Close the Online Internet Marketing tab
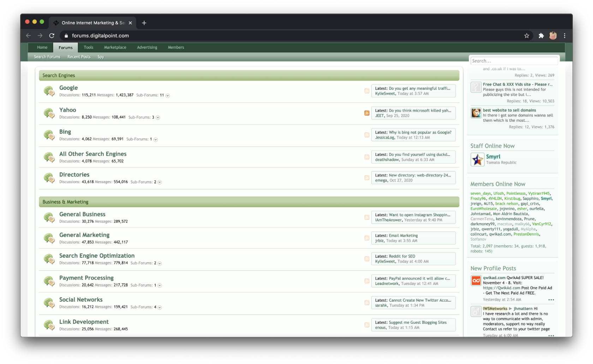 130,23
